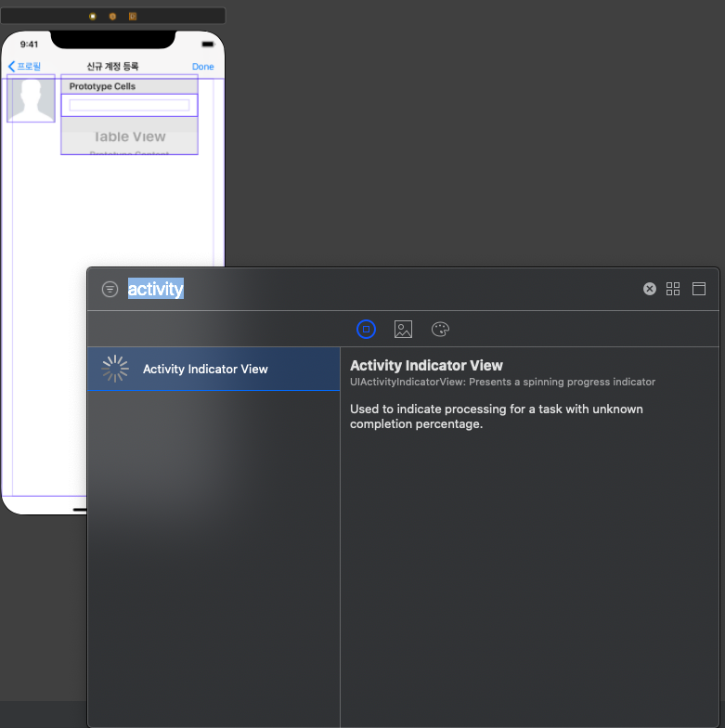725x728 pixels.
Task: Toggle the library details pane
Action: click(x=698, y=289)
